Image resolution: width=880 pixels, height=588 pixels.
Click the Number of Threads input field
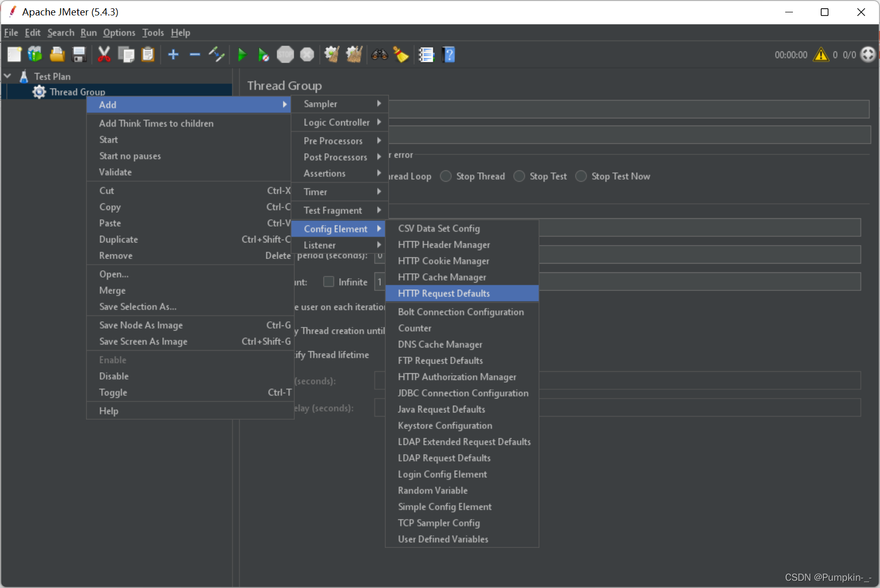click(700, 227)
